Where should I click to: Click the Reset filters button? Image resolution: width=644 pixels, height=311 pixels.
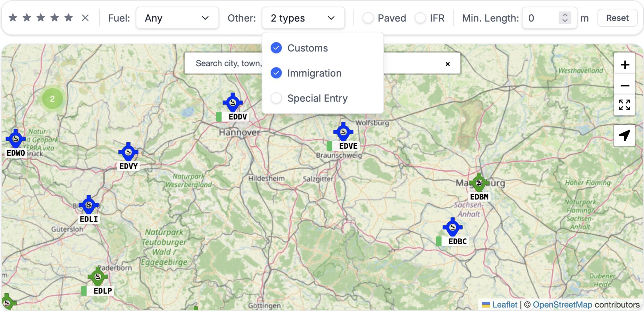point(617,18)
